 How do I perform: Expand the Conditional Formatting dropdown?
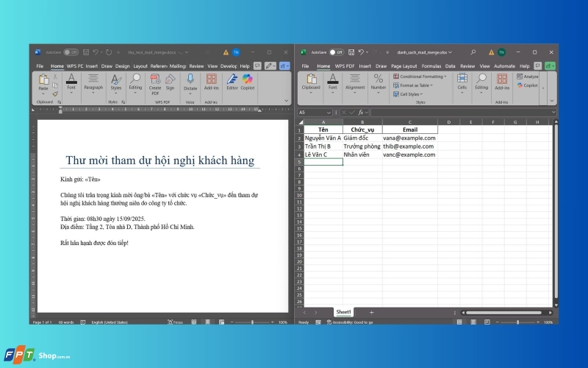click(420, 77)
